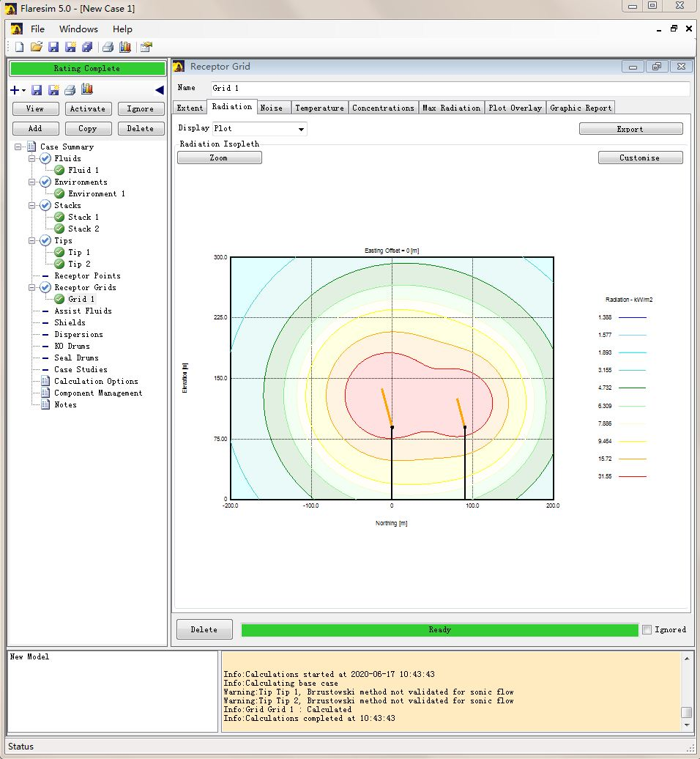700x759 pixels.
Task: Click the log panel scroll up arrow
Action: click(687, 659)
